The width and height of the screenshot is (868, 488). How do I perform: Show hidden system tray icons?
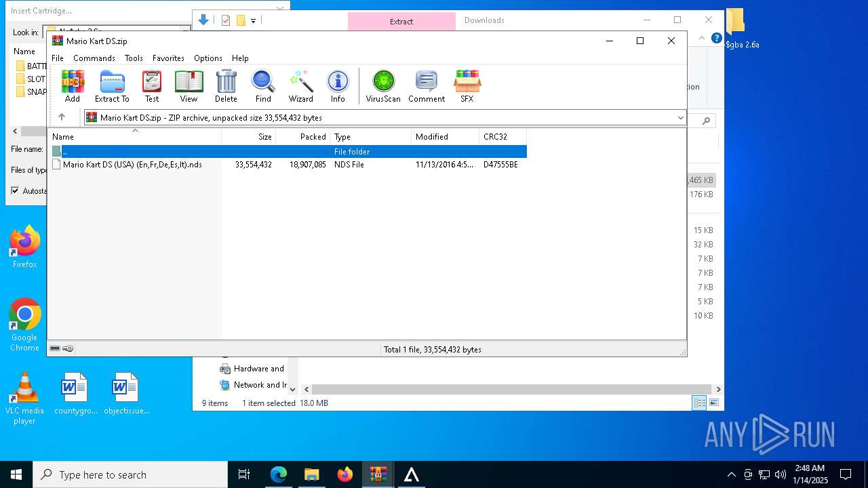pos(731,474)
